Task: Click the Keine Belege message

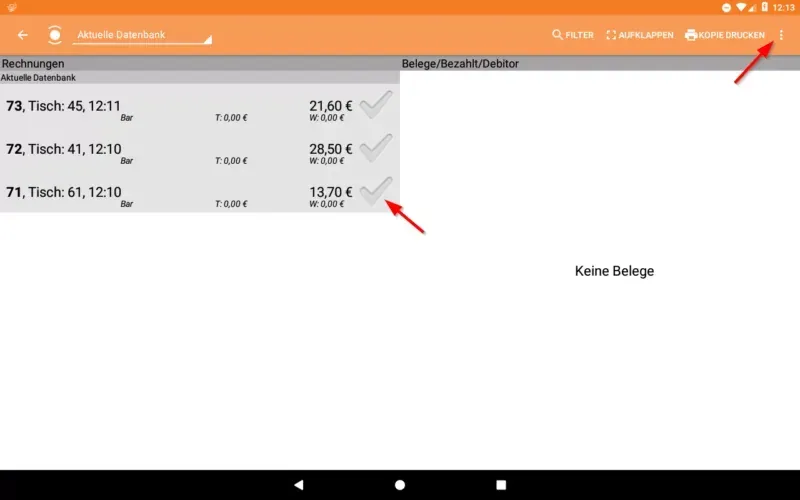Action: point(614,271)
